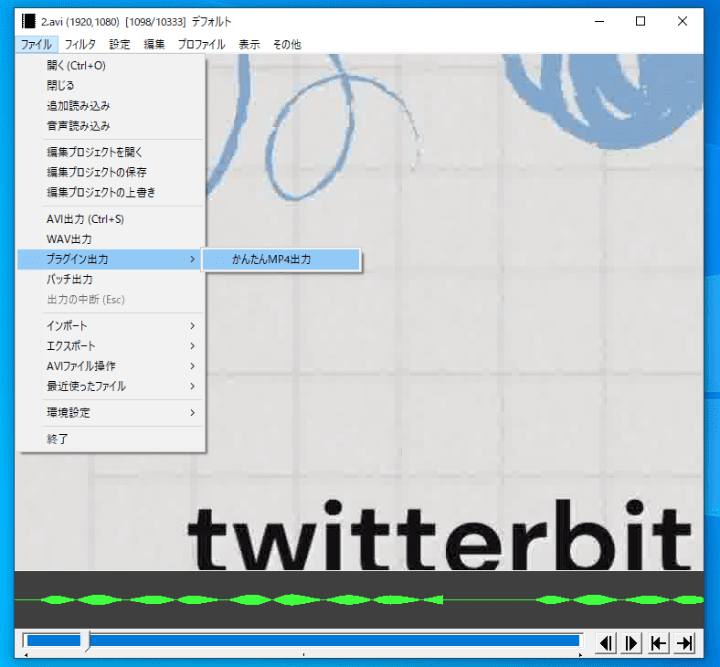This screenshot has width=720, height=667.
Task: Jump to the first frame button
Action: coord(659,642)
